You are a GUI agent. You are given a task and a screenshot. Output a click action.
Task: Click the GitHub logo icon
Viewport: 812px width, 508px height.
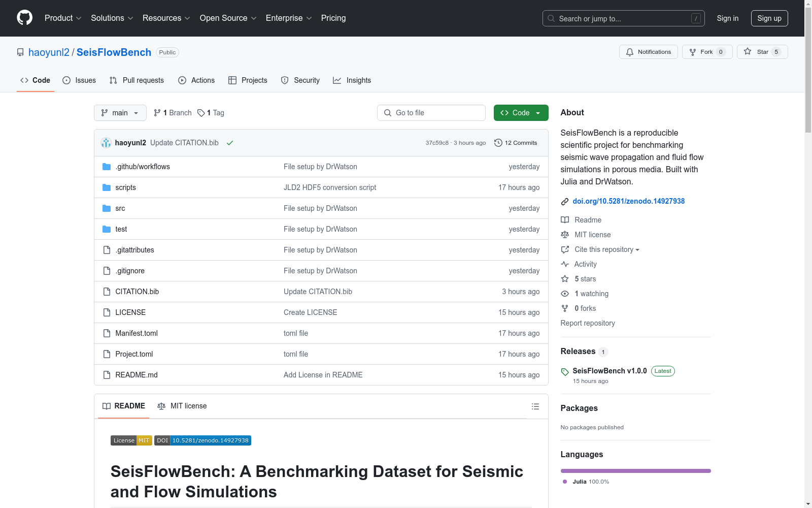coord(24,18)
